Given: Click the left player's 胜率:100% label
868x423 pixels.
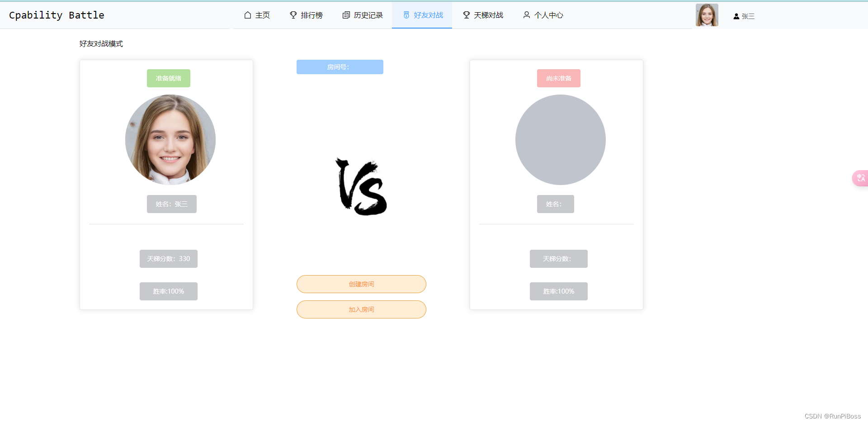Looking at the screenshot, I should coord(169,291).
